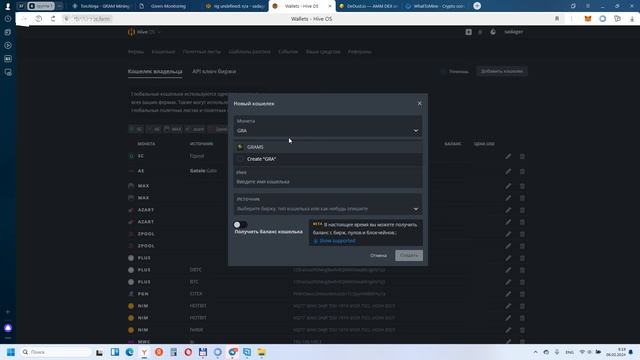Filter wallets by the AZART chip
This screenshot has height=360, width=640.
point(195,129)
